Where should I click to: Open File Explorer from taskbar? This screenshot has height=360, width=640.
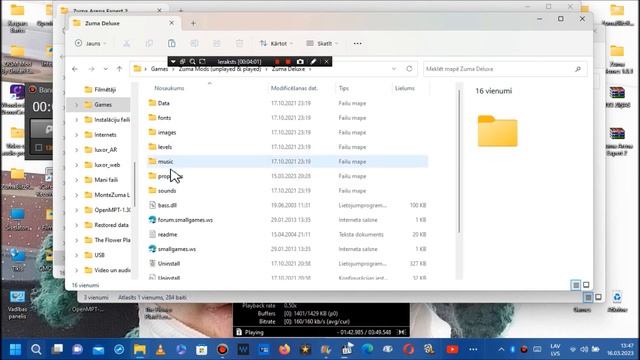tap(140, 349)
